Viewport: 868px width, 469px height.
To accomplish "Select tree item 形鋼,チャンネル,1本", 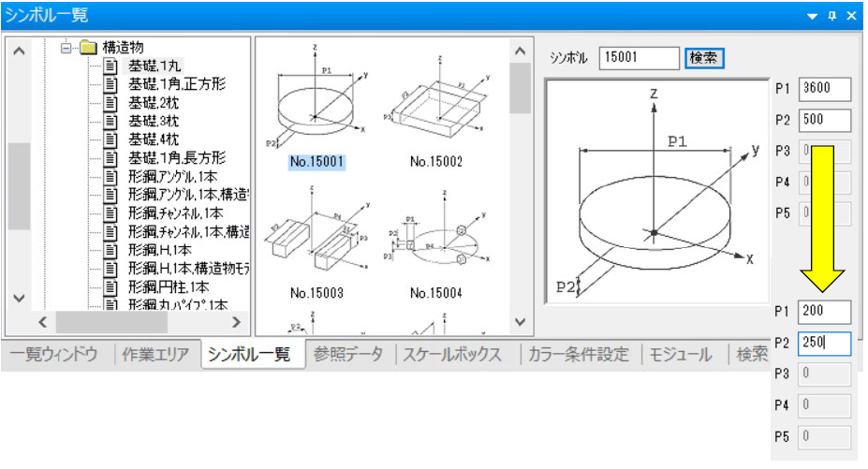I will (x=175, y=213).
